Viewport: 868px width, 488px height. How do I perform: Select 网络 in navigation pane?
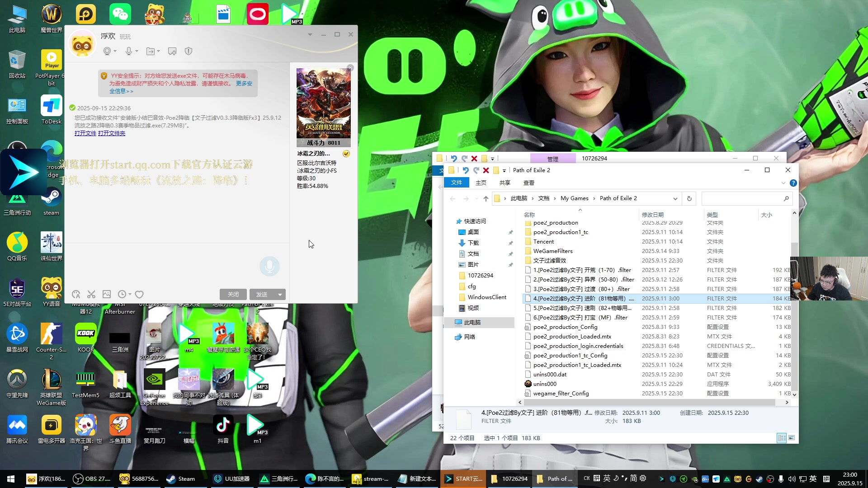(x=469, y=337)
